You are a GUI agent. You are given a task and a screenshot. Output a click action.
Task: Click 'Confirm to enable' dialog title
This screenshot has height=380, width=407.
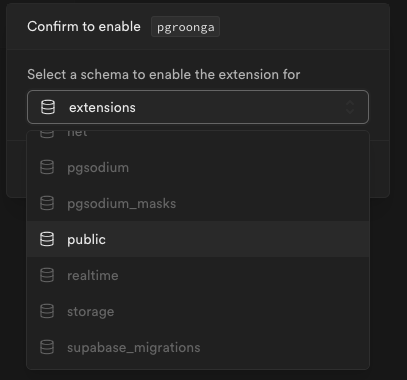click(84, 26)
